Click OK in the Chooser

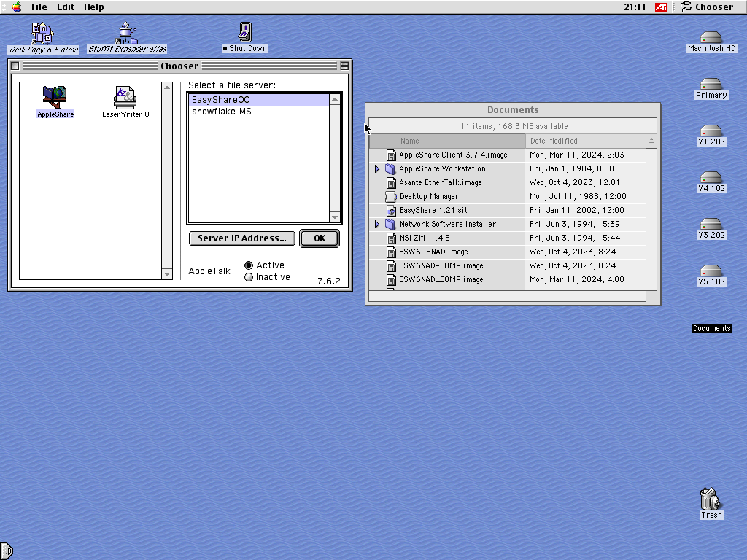(x=320, y=238)
